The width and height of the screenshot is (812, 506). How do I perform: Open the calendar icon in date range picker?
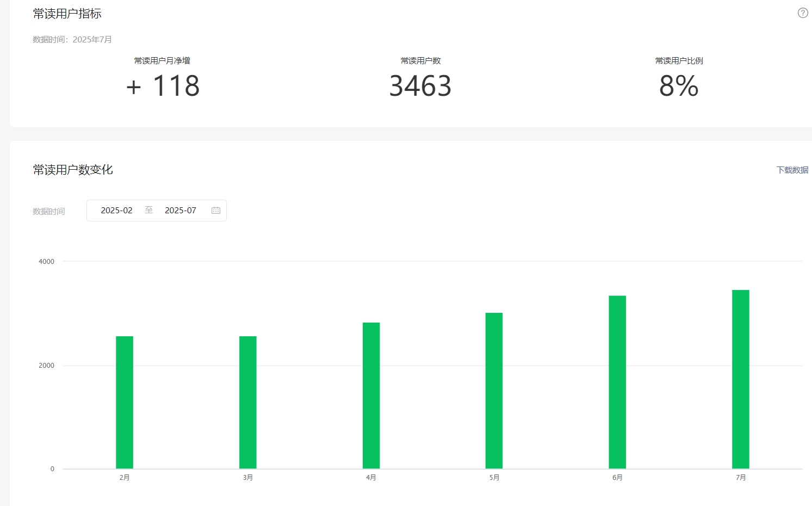(x=216, y=211)
